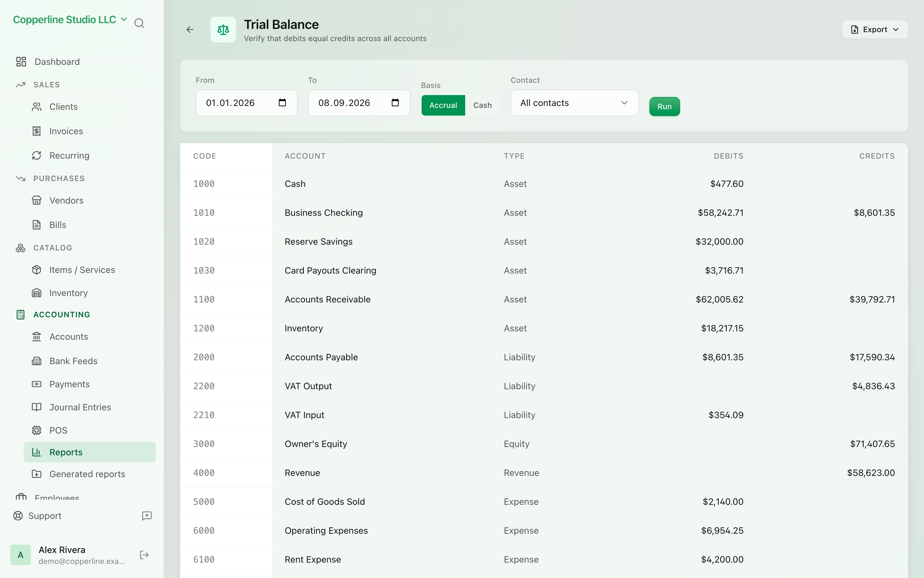Click the Vendors storefront icon
Viewport: 924px width, 578px height.
[37, 200]
